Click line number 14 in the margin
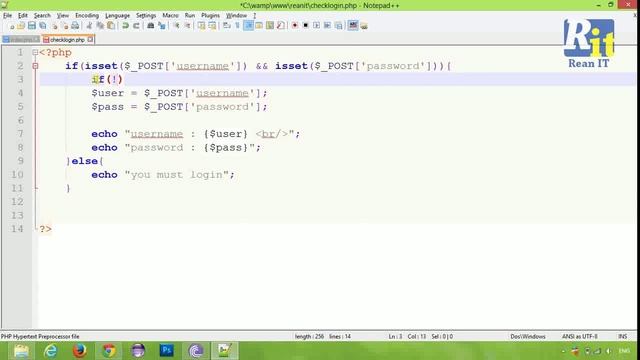Viewport: 640px width, 360px height. (x=17, y=229)
